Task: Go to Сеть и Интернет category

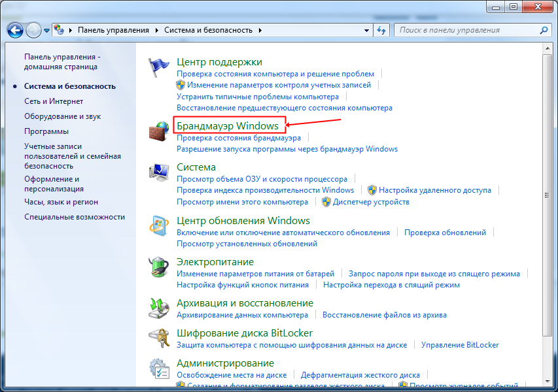Action: pyautogui.click(x=54, y=101)
